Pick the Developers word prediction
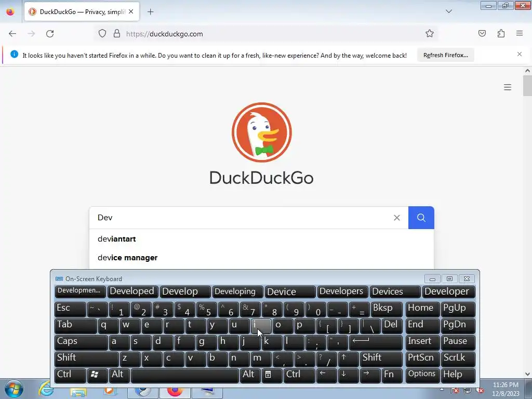The height and width of the screenshot is (399, 532). 343,291
